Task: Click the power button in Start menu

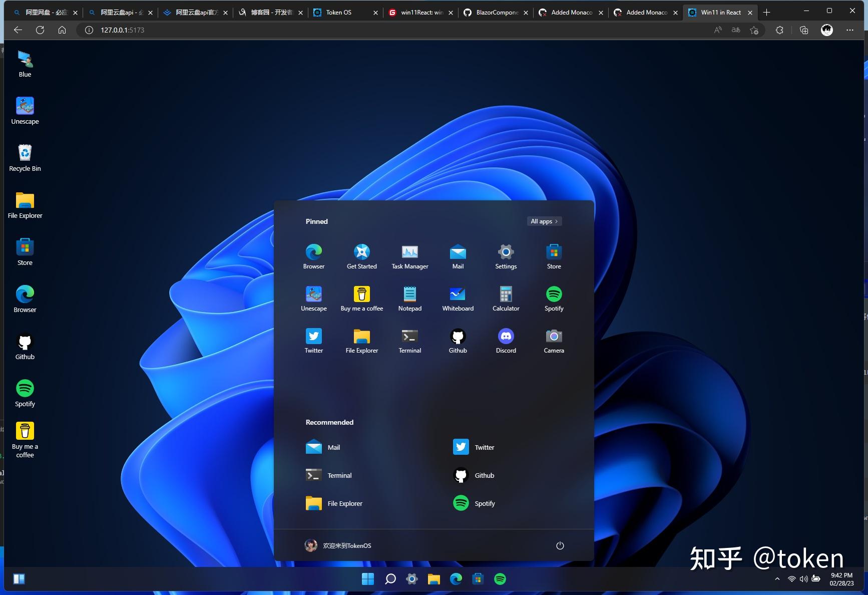Action: coord(560,545)
